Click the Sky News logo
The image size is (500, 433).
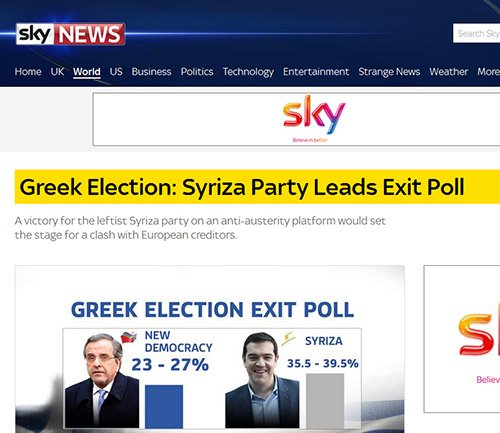point(70,34)
